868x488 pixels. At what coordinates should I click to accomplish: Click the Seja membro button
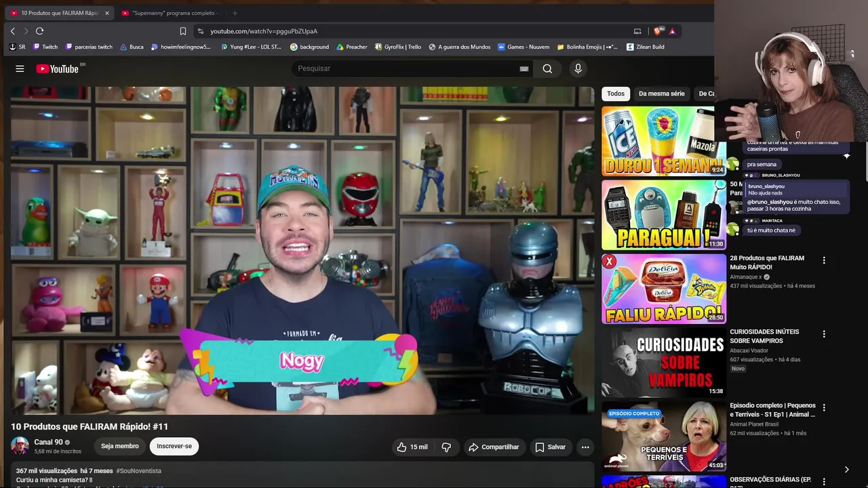pos(120,446)
